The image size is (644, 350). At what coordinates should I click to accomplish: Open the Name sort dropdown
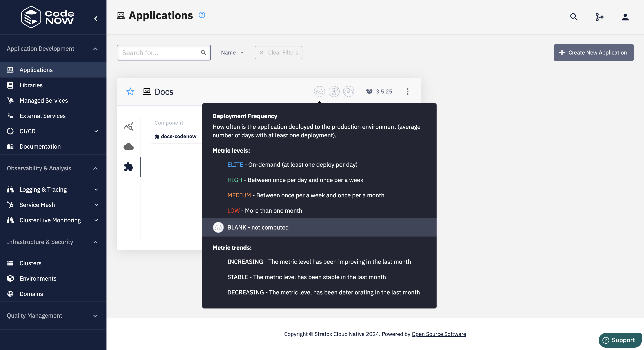232,53
